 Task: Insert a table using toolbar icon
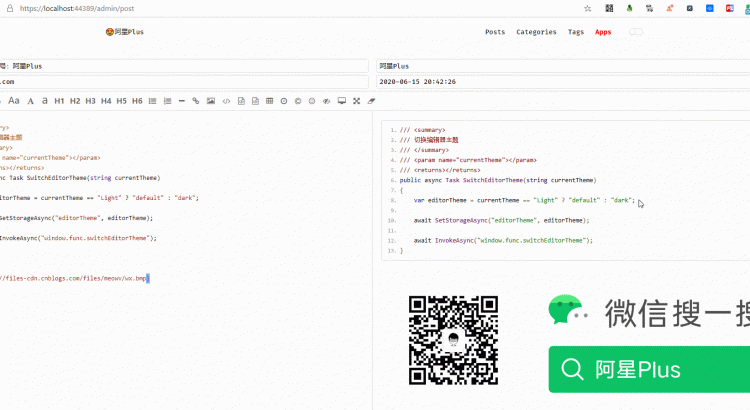[x=269, y=101]
